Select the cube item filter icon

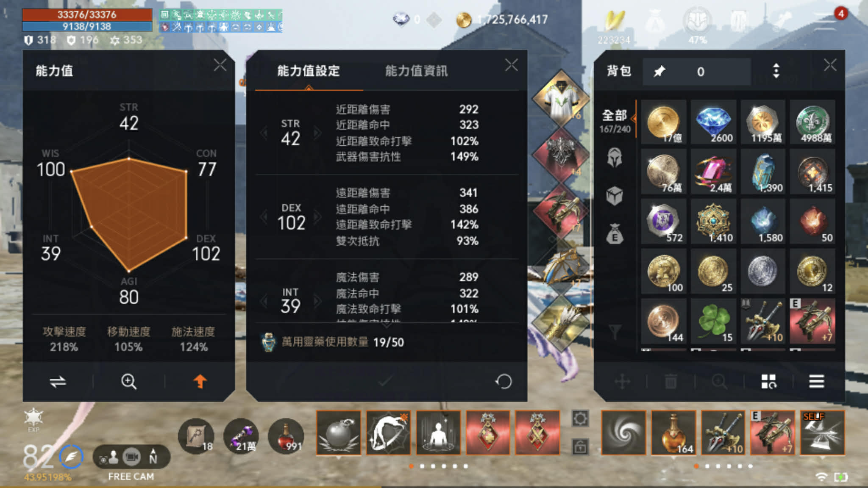tap(615, 196)
